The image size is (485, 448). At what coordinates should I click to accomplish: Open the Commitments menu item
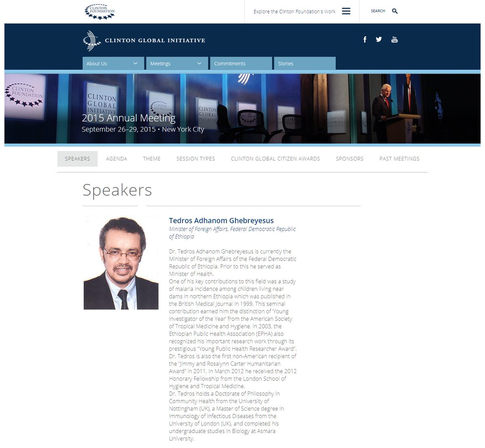tap(241, 63)
